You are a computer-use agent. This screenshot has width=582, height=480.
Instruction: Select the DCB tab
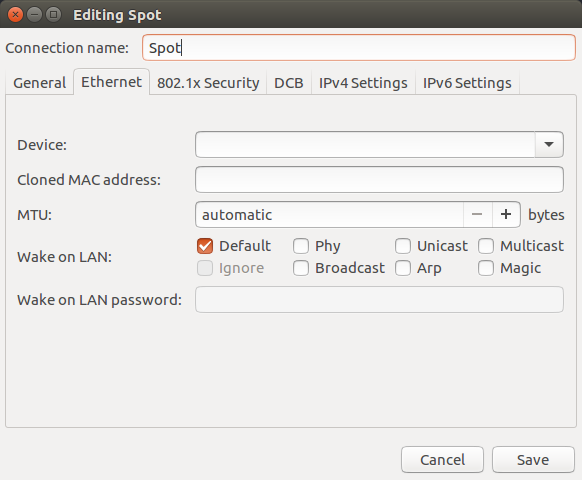(x=289, y=83)
